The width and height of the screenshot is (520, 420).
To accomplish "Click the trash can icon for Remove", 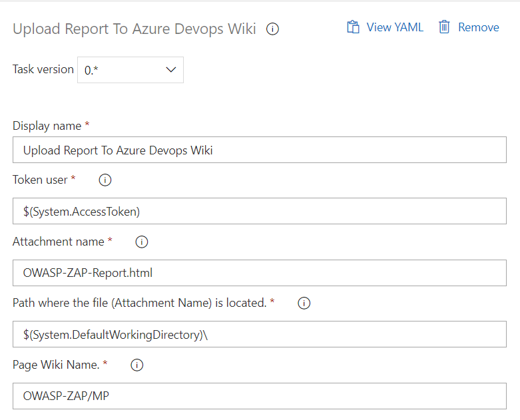I will point(444,27).
